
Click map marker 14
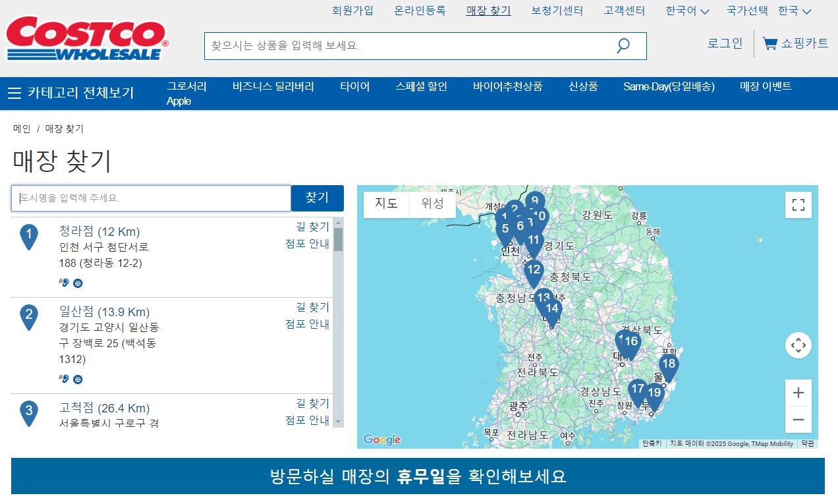552,311
